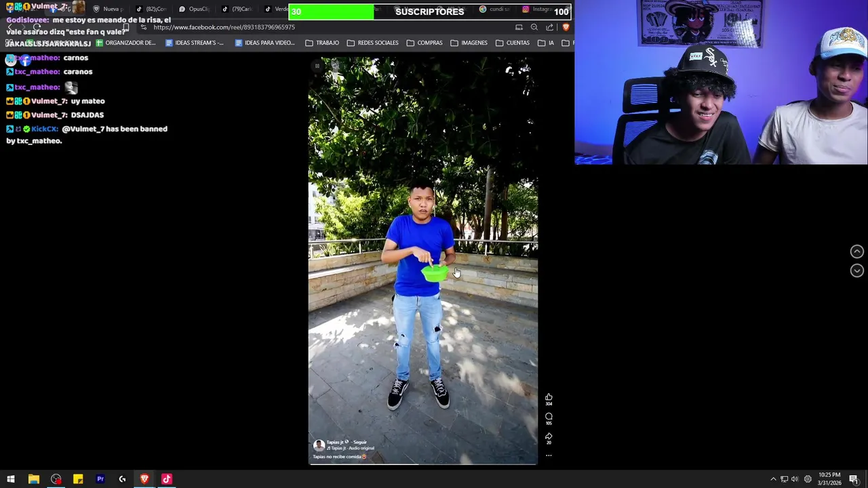868x488 pixels.
Task: Click Tapias jt profile avatar on reel
Action: [319, 445]
